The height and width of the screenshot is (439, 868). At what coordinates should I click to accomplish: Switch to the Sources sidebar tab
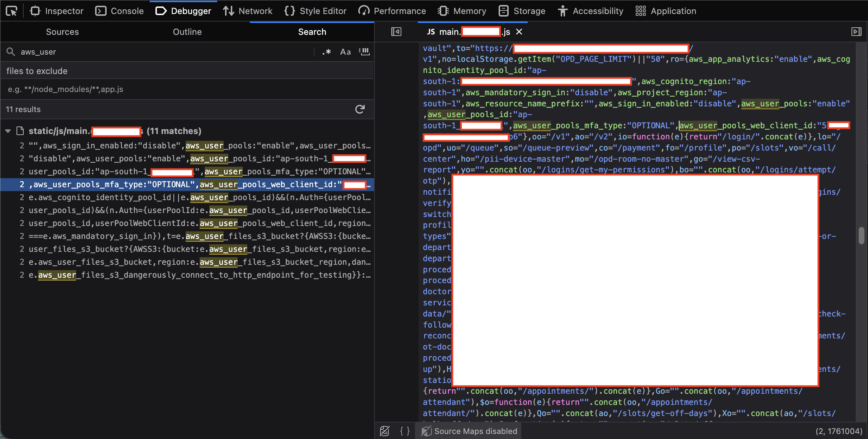pos(62,32)
